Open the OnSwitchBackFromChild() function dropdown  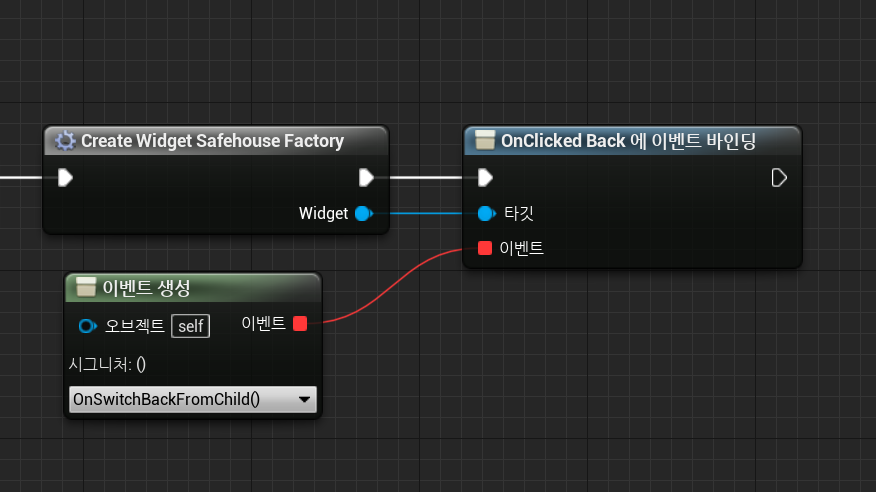tap(193, 399)
